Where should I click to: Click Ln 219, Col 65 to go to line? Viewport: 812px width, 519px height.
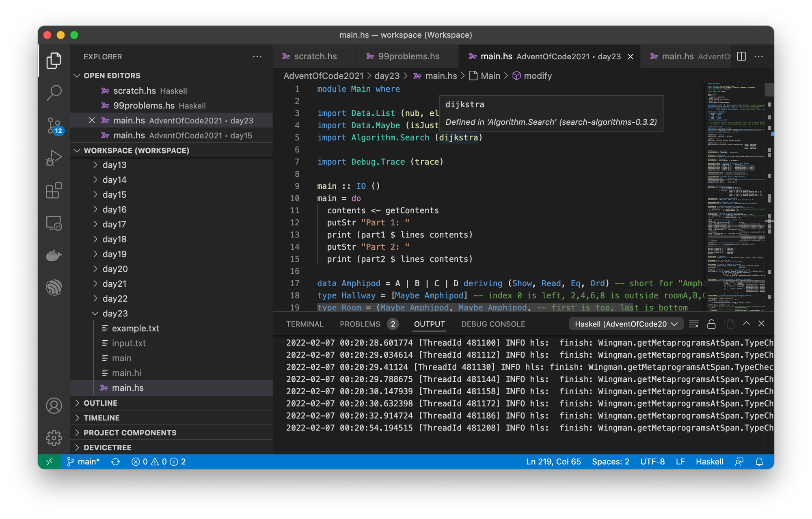pyautogui.click(x=554, y=462)
